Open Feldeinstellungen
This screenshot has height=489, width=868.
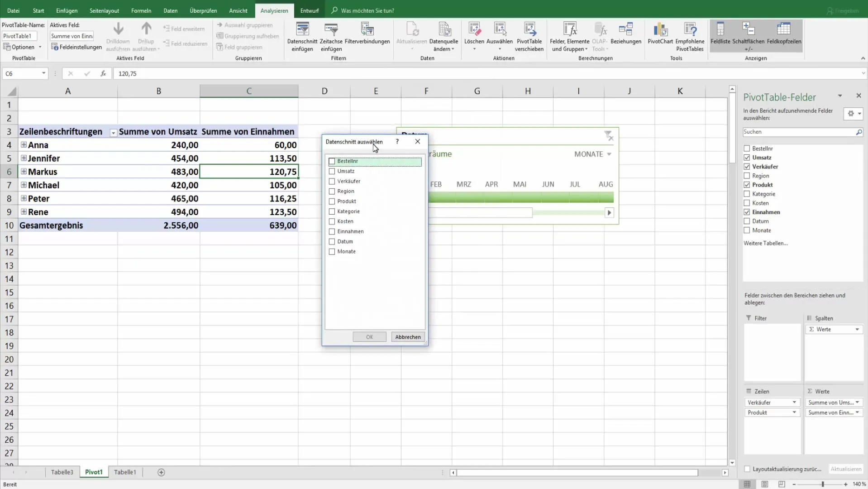[x=76, y=47]
